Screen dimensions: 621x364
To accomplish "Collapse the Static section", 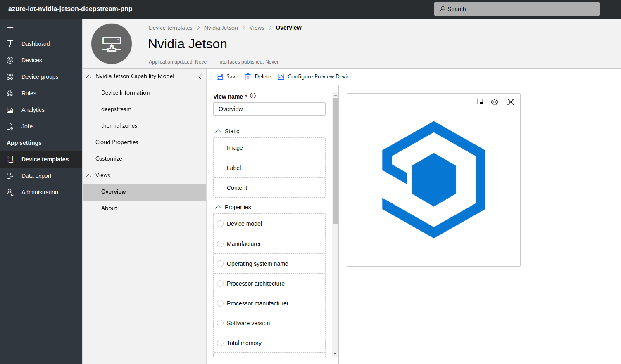I will (x=218, y=131).
